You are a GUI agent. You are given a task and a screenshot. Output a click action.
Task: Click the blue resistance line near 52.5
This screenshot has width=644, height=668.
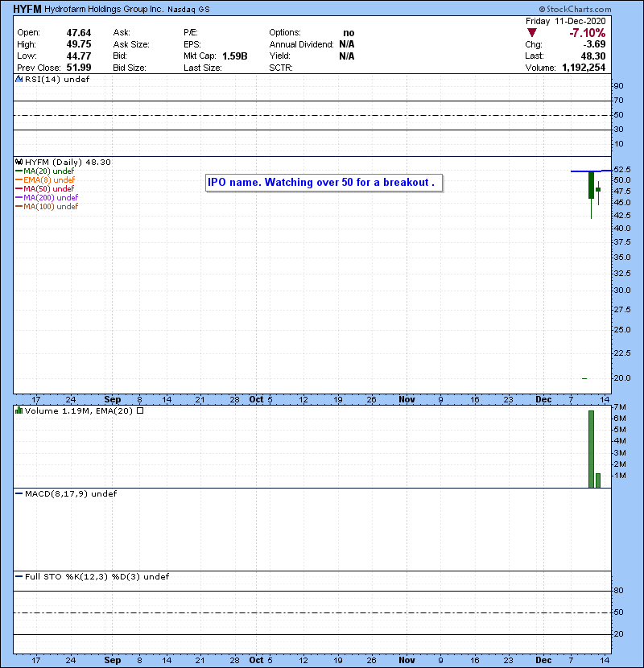click(591, 171)
